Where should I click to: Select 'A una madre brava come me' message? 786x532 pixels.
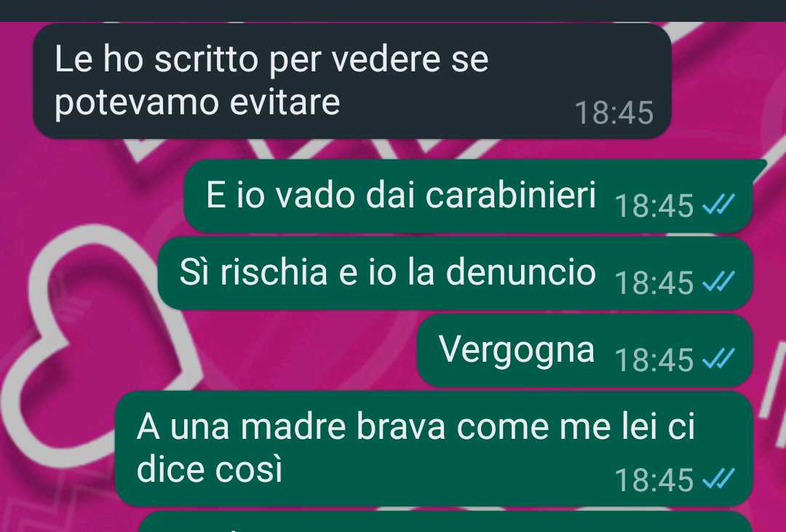click(x=434, y=449)
